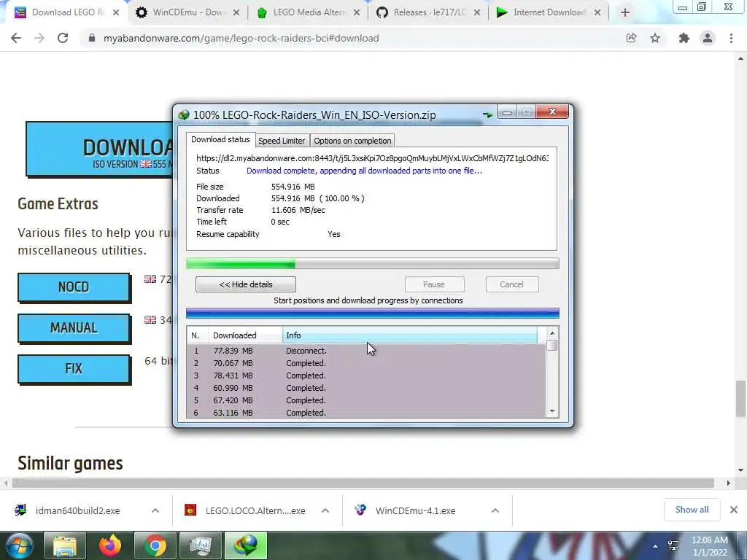Click the Pause button in IDM dialog

(x=434, y=284)
